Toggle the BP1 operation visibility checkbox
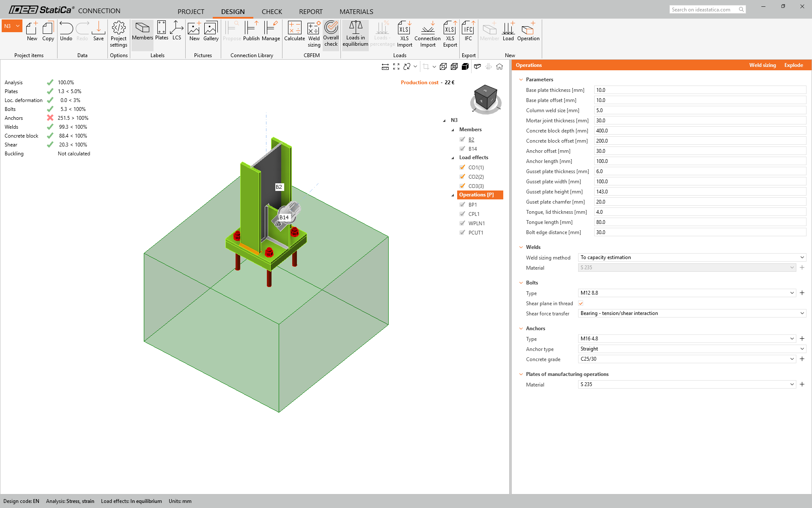This screenshot has height=508, width=812. (462, 204)
